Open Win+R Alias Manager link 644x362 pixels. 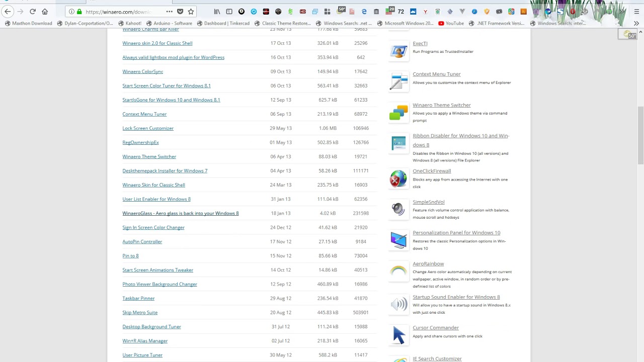pos(145,340)
